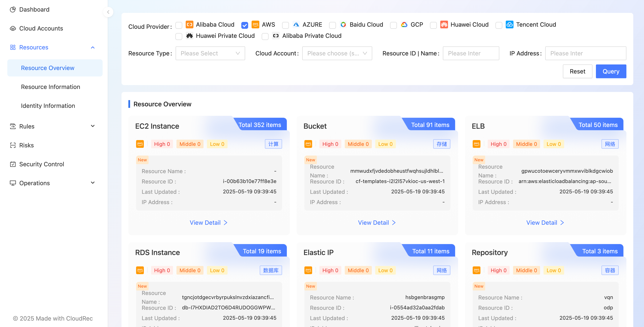Click the Huawei Cloud red logo
Screen dimensions: 644x327
point(444,24)
